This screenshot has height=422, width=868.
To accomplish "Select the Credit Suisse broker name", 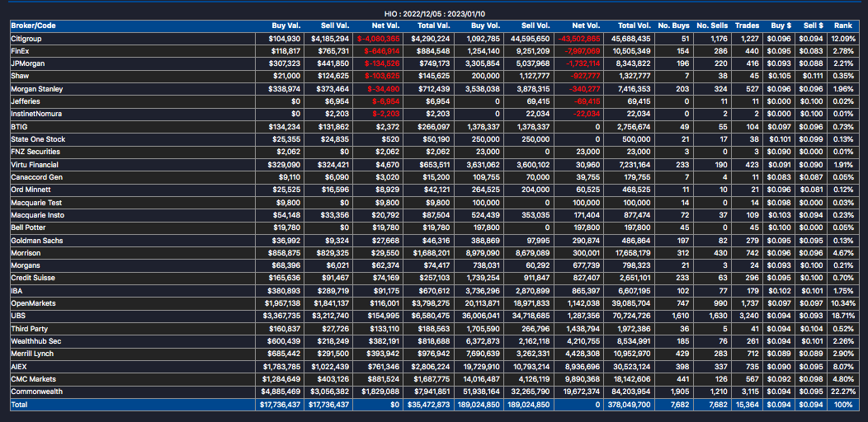I will click(x=33, y=278).
